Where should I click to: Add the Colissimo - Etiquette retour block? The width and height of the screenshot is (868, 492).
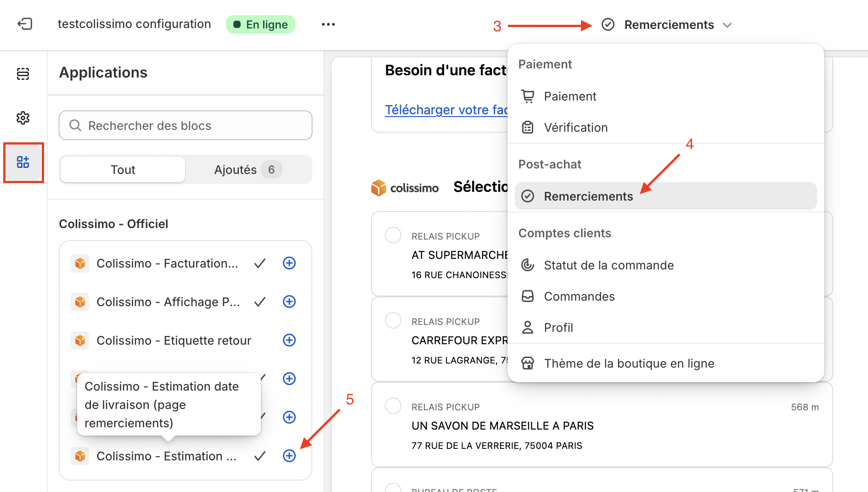point(289,340)
